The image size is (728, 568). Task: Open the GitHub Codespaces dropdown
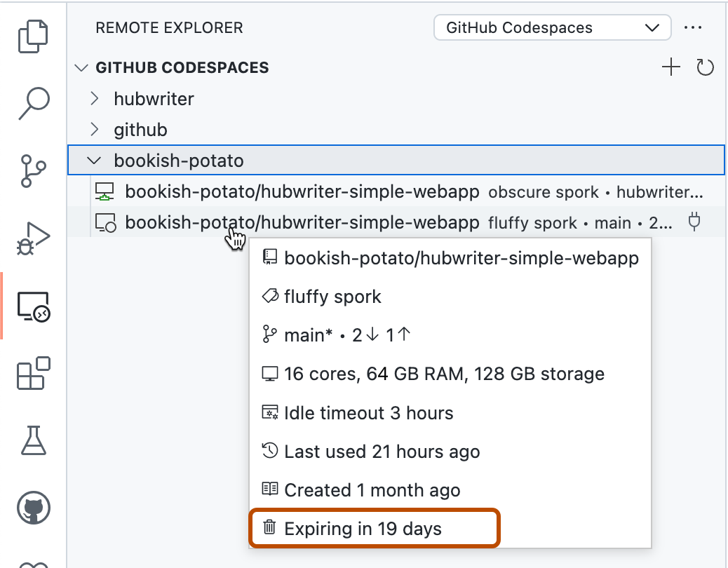552,27
